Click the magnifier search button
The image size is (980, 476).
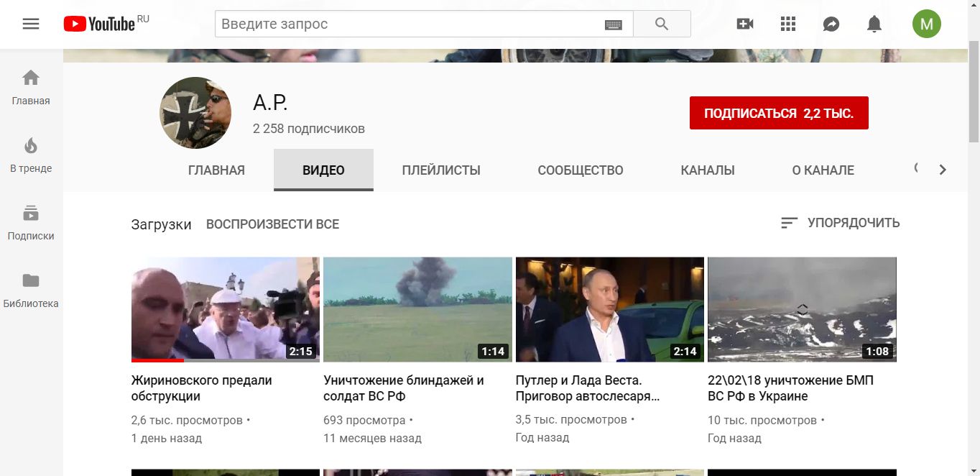click(x=662, y=24)
